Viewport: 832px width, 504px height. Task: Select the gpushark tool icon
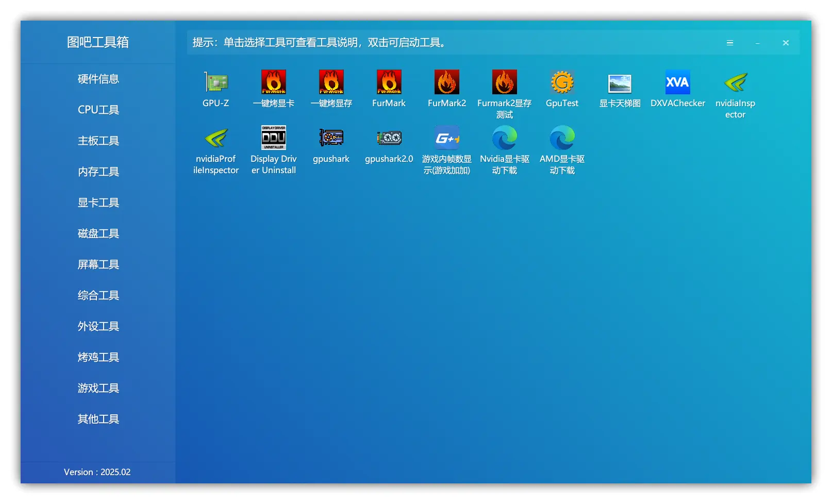click(x=331, y=138)
